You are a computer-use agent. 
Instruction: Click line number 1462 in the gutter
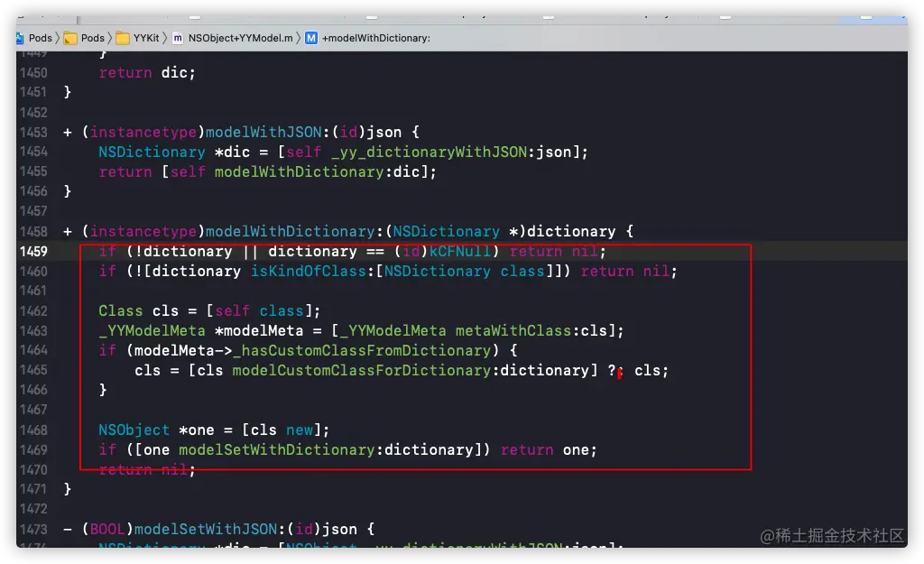[33, 310]
